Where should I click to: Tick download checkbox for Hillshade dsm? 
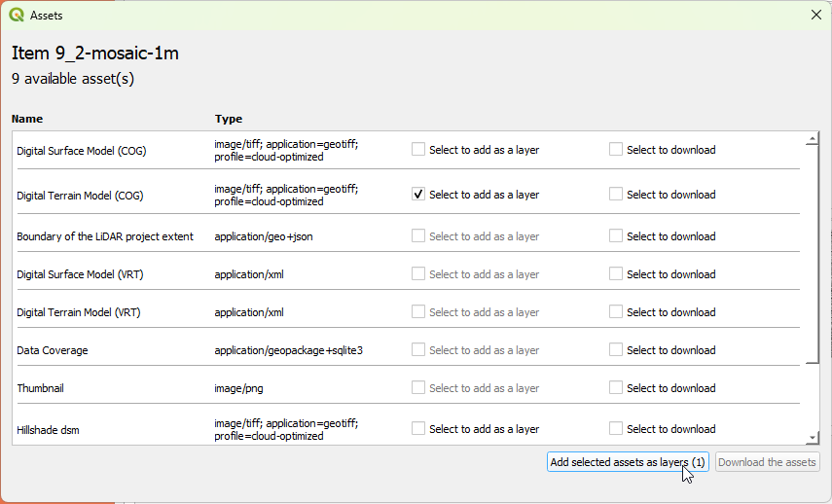click(x=616, y=429)
